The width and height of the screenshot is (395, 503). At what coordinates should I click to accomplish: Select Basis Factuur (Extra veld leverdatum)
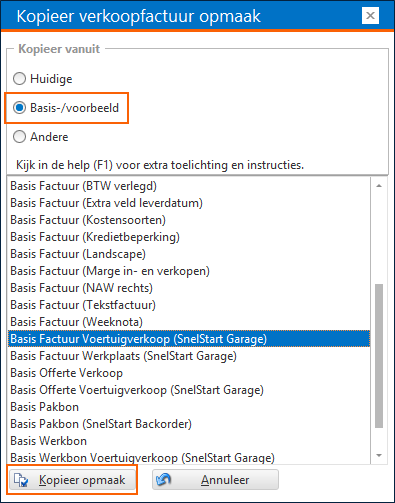189,203
